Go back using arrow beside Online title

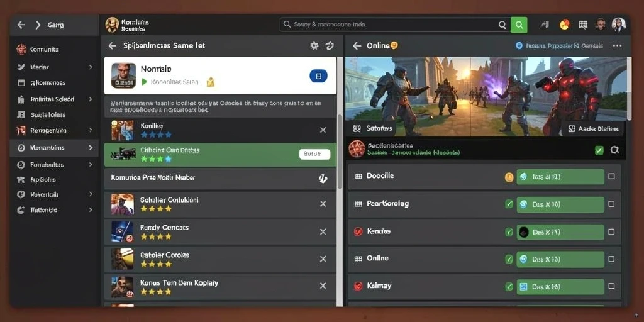pos(357,45)
